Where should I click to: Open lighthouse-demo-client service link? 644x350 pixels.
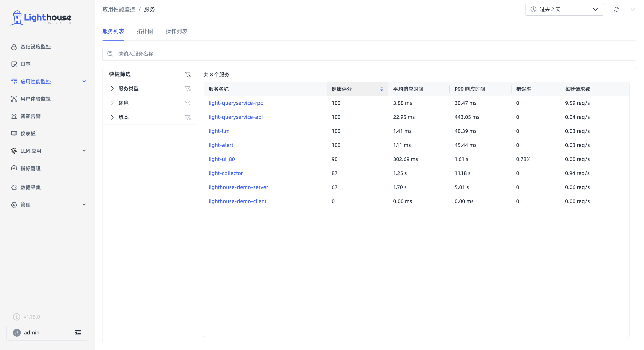coord(237,201)
